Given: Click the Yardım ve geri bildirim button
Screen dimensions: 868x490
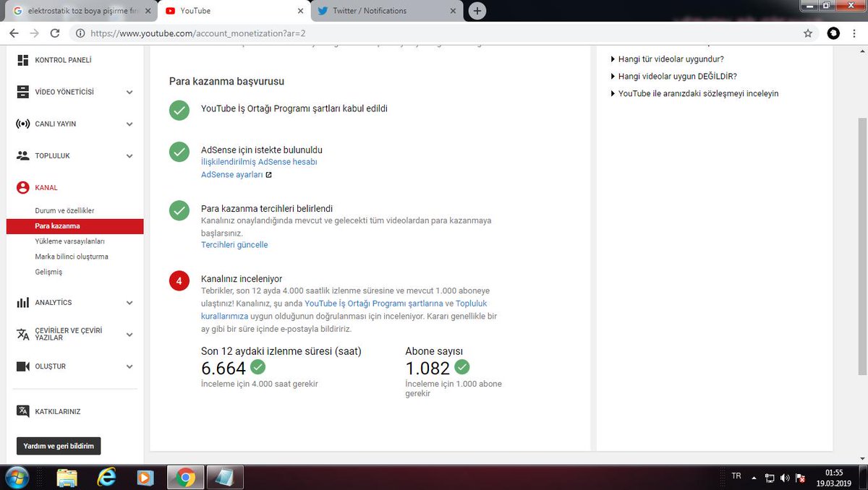Looking at the screenshot, I should [x=59, y=446].
